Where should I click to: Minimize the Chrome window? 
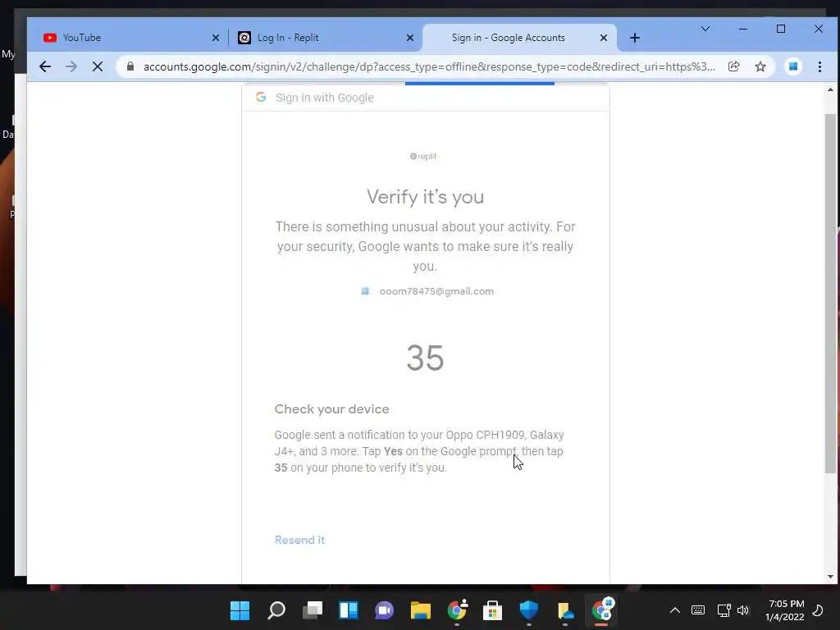click(x=743, y=29)
